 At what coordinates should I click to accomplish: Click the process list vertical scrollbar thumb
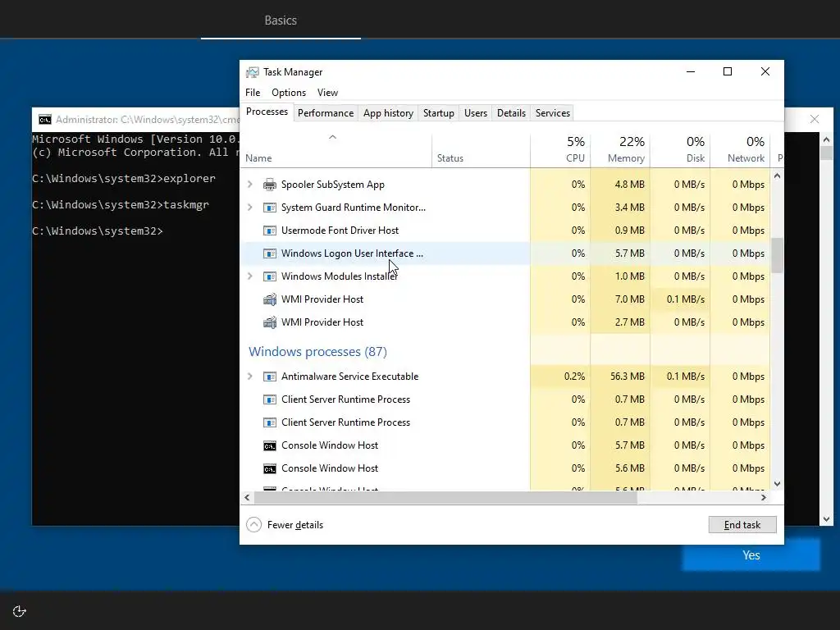click(x=778, y=256)
